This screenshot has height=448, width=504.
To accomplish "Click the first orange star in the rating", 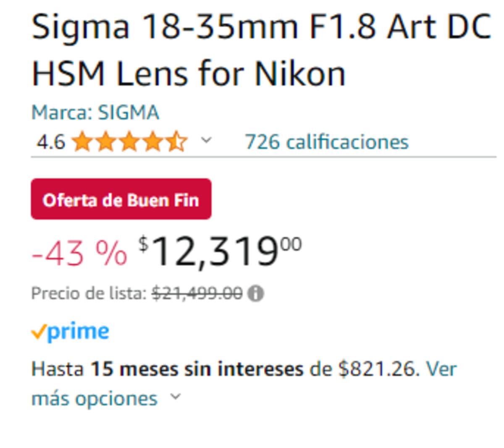I will point(83,142).
